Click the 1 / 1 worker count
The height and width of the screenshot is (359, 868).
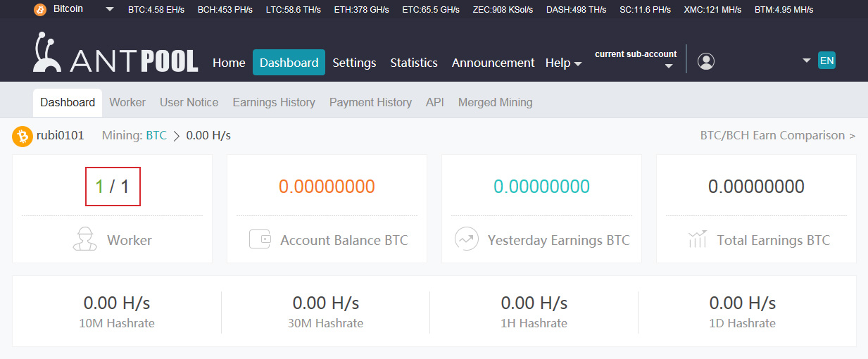[x=113, y=187]
